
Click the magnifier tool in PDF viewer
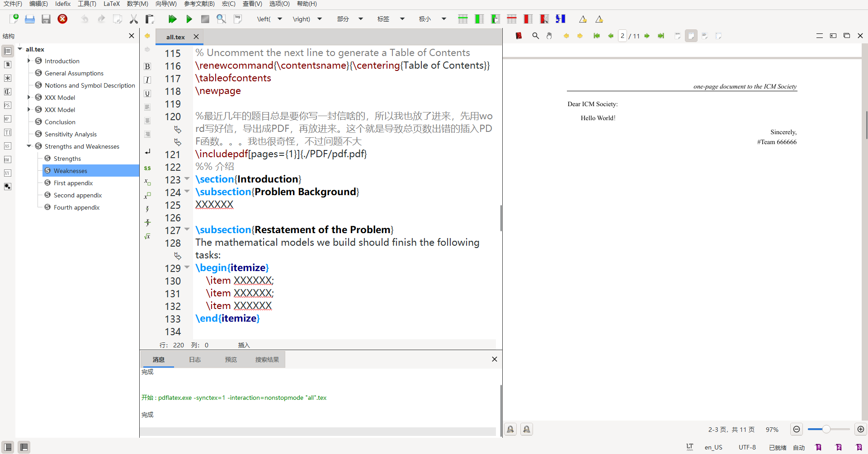click(x=535, y=36)
